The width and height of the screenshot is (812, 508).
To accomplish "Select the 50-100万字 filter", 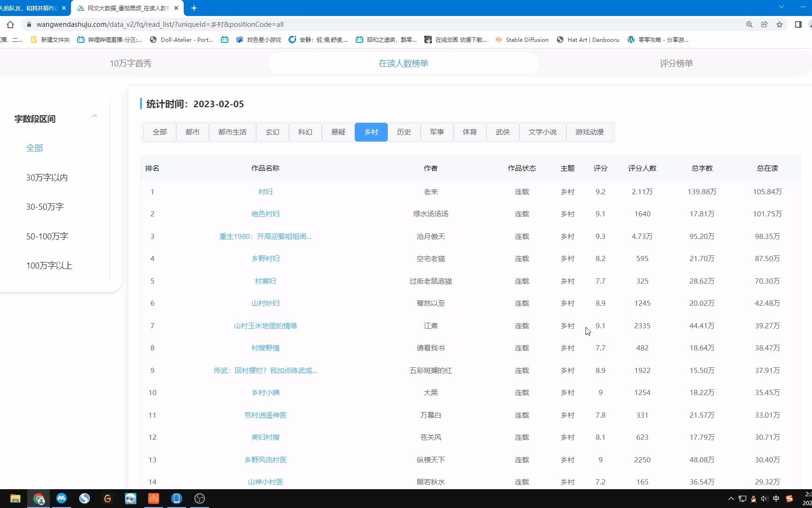I will 47,237.
